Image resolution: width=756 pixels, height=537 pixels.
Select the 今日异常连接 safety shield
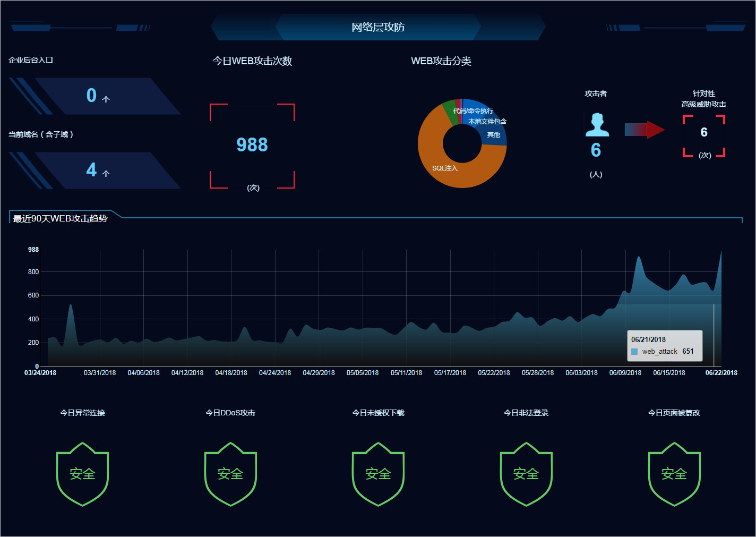point(82,474)
